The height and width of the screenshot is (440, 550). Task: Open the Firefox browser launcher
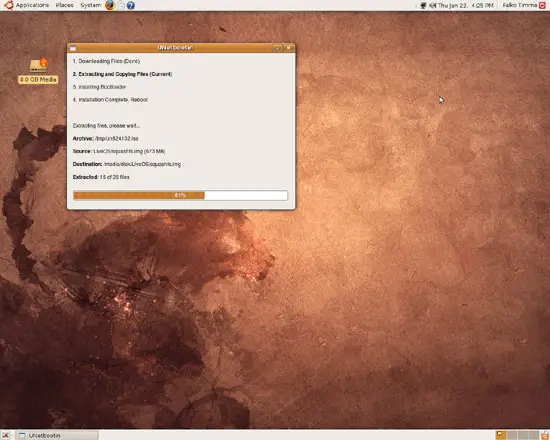pos(110,5)
